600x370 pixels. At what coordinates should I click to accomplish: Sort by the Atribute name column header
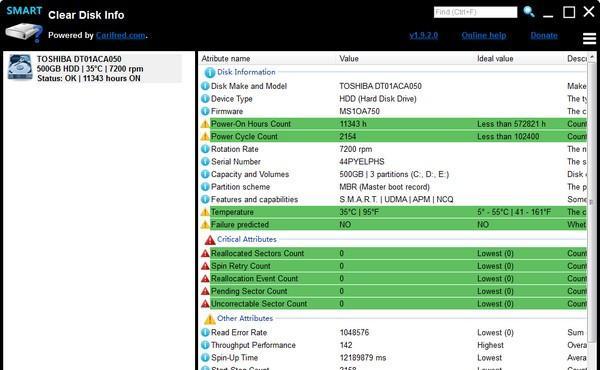[226, 59]
